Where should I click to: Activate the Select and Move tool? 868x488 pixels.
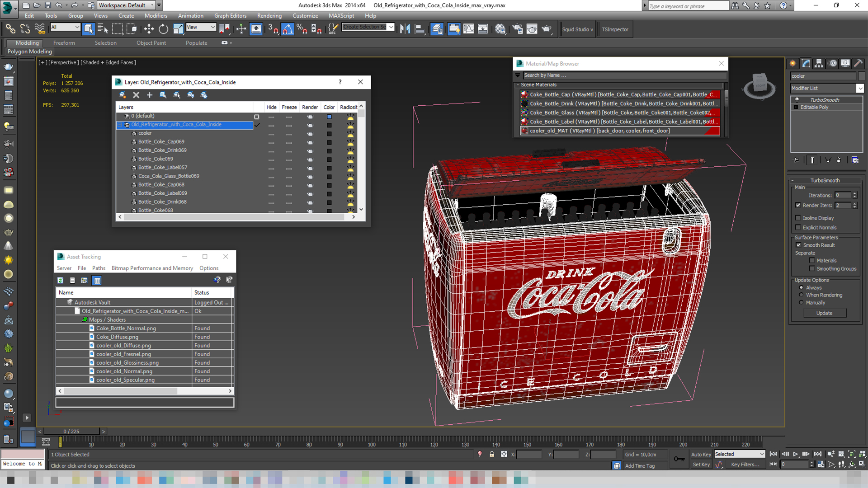(x=149, y=29)
